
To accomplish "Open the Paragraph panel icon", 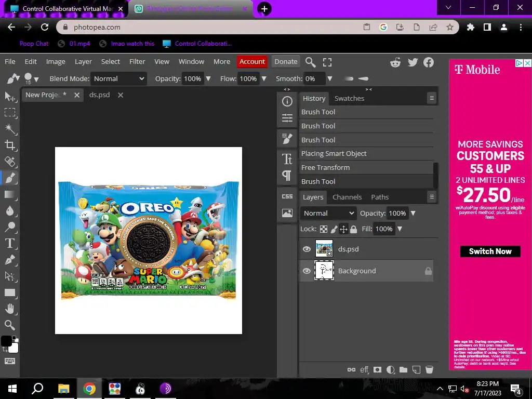I will [287, 176].
